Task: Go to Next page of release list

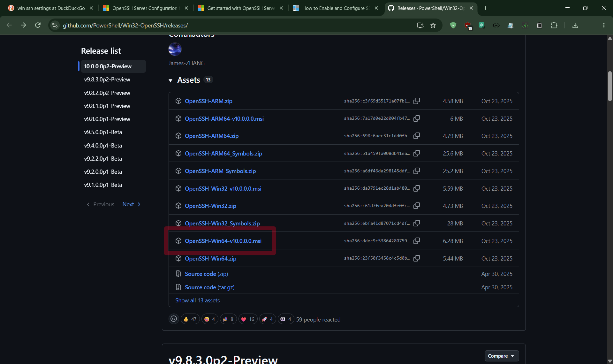Action: coord(132,204)
